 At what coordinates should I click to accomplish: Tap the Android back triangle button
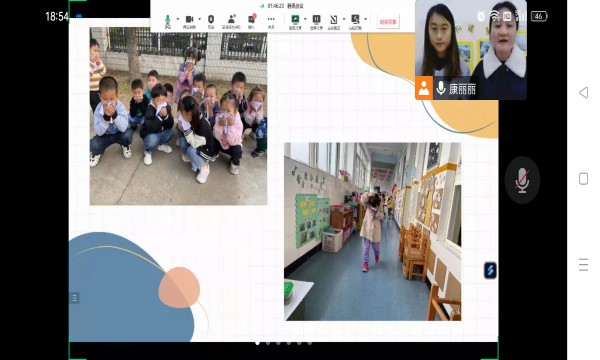pyautogui.click(x=584, y=93)
